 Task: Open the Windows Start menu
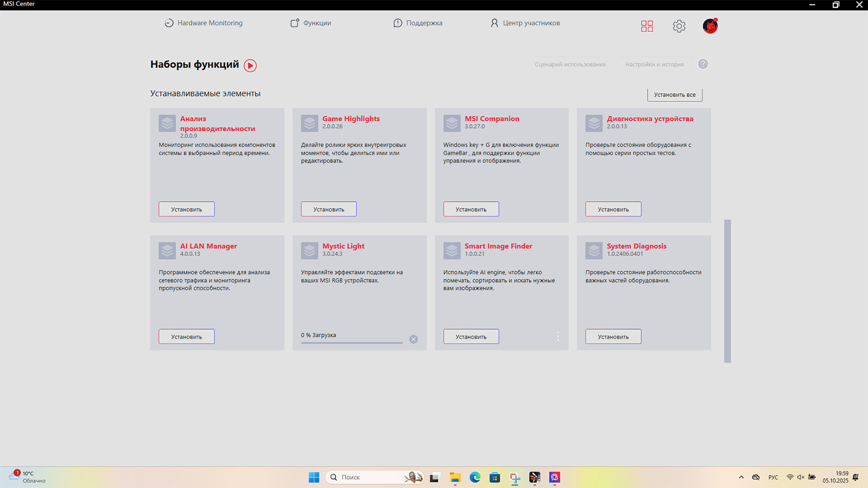click(x=314, y=477)
